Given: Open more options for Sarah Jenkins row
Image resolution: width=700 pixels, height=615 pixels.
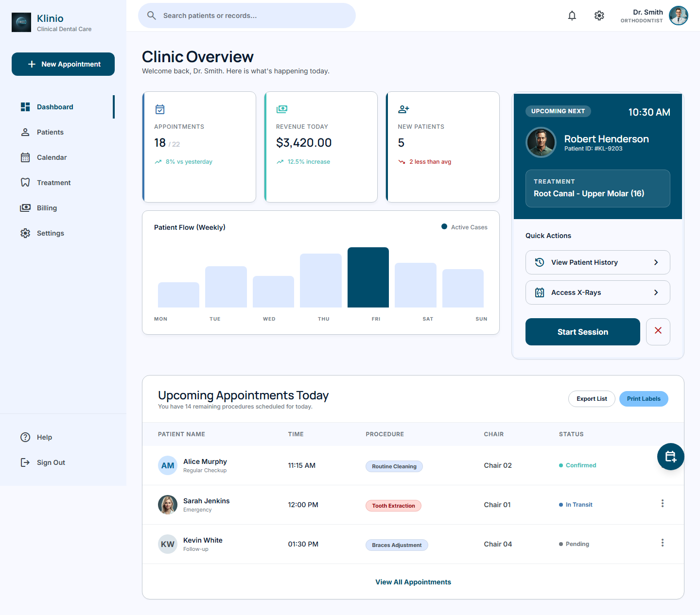Looking at the screenshot, I should click(x=662, y=504).
